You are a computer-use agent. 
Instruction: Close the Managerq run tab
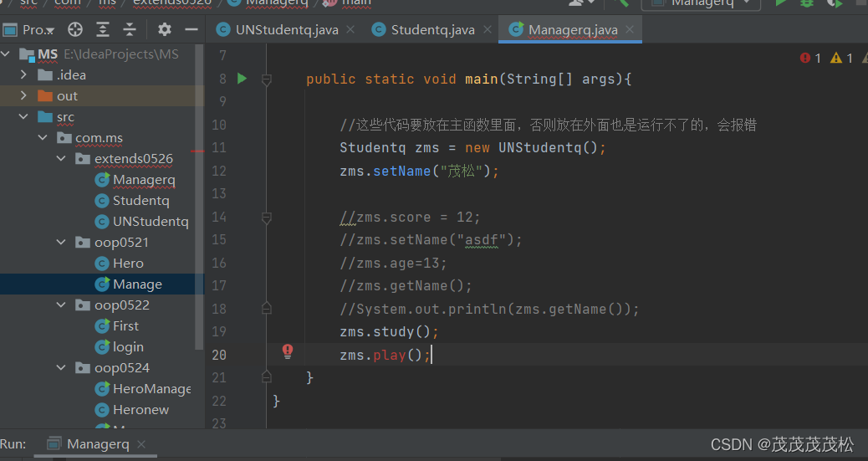click(141, 443)
